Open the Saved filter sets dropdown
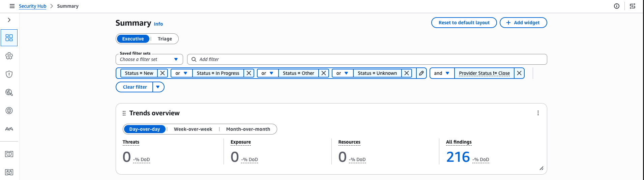 pyautogui.click(x=149, y=59)
